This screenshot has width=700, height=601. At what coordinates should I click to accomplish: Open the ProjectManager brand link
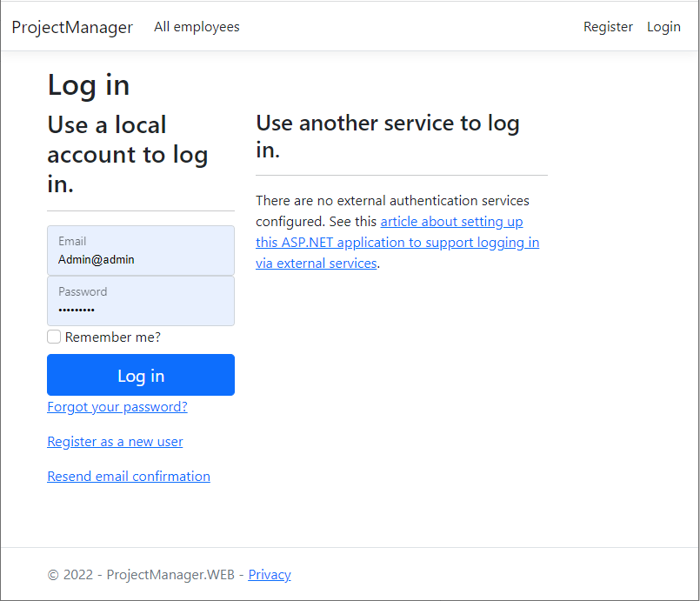[72, 27]
